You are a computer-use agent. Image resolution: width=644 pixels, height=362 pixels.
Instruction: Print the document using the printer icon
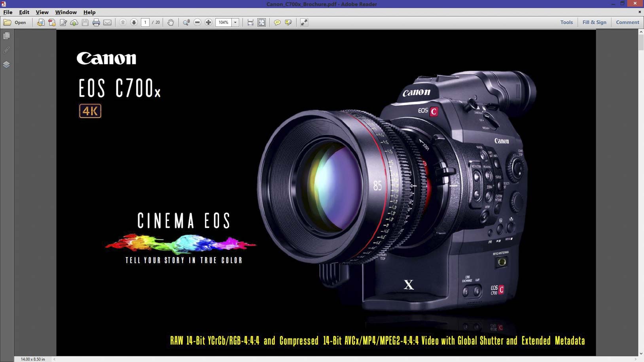tap(96, 23)
